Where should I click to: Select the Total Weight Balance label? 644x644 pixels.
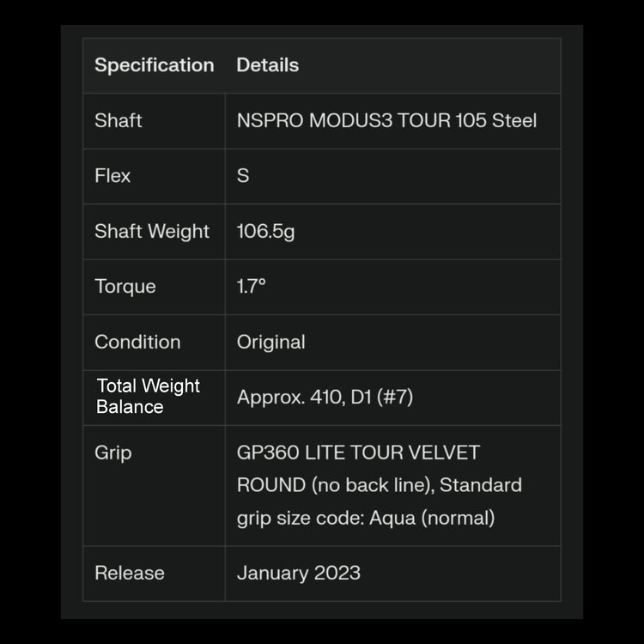pos(148,397)
